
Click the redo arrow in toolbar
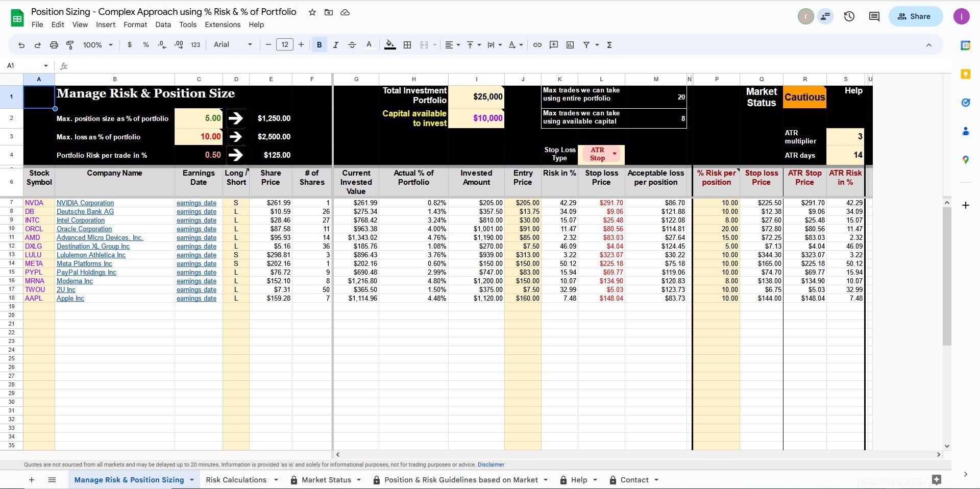[37, 45]
